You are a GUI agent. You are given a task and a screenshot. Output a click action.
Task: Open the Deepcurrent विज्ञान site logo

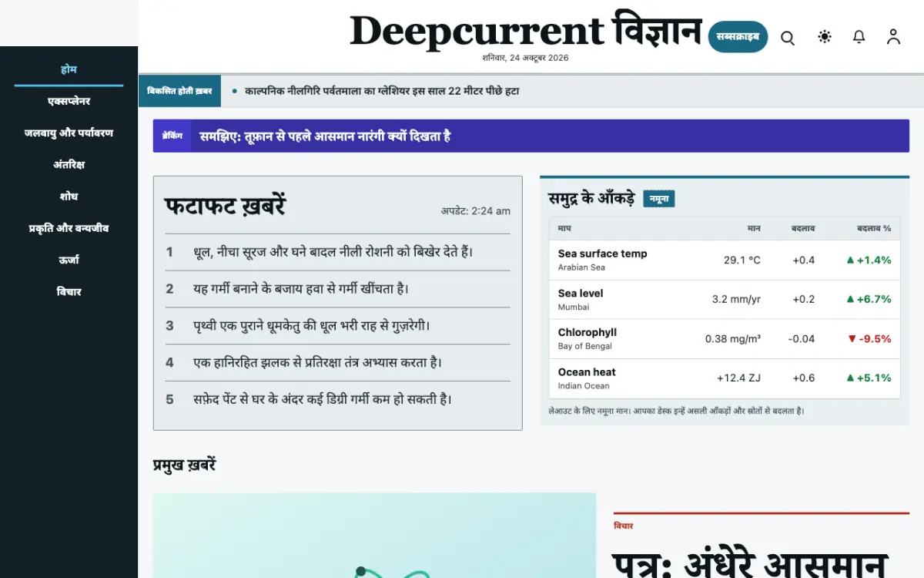coord(525,31)
